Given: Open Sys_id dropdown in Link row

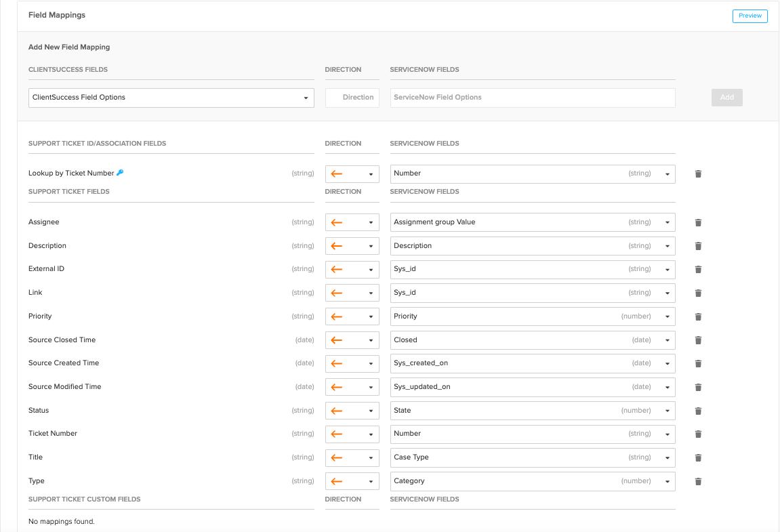Looking at the screenshot, I should (x=533, y=293).
